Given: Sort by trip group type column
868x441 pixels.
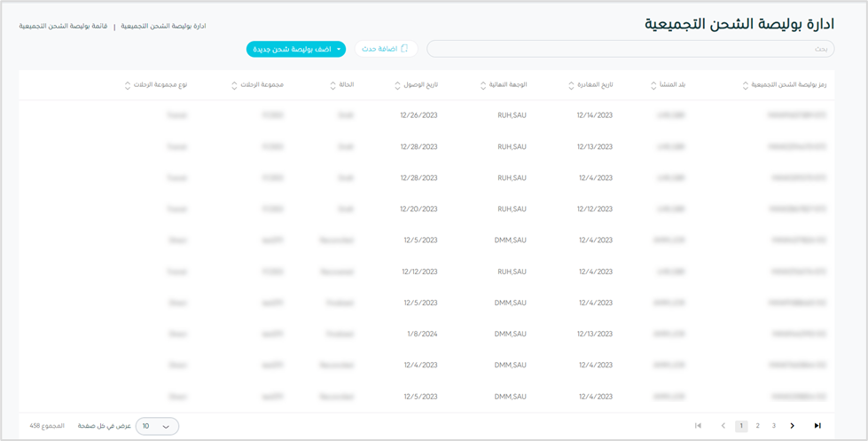Looking at the screenshot, I should (128, 85).
